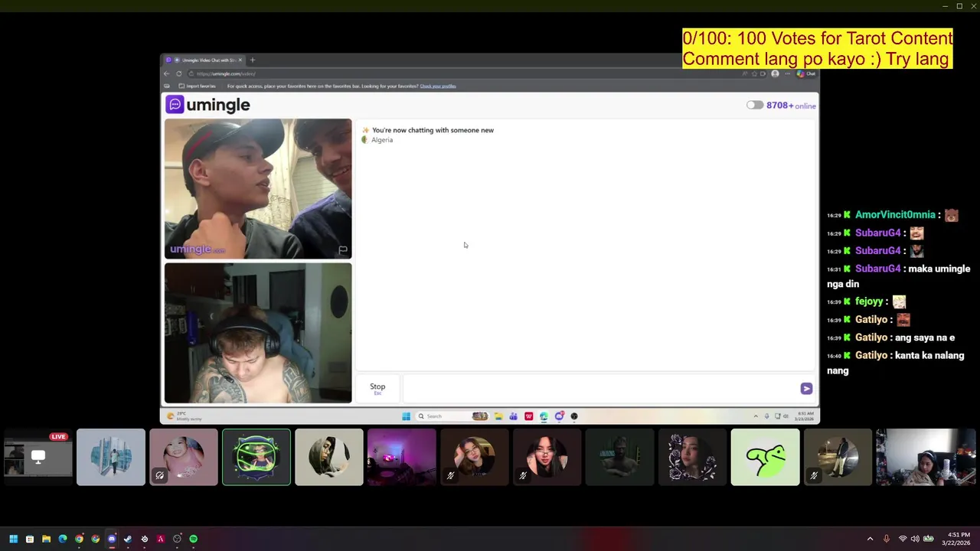
Task: Open the stranger's webcam video
Action: click(x=258, y=189)
